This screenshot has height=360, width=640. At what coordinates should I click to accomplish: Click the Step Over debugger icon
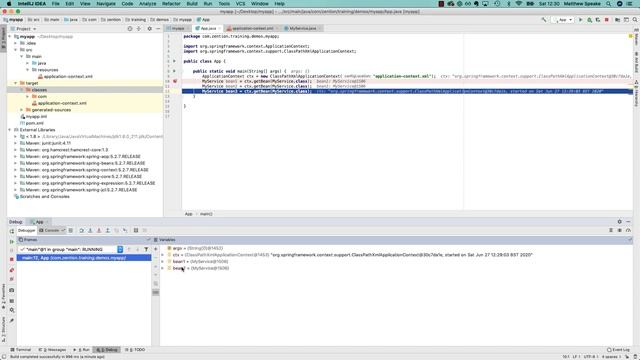click(x=81, y=231)
